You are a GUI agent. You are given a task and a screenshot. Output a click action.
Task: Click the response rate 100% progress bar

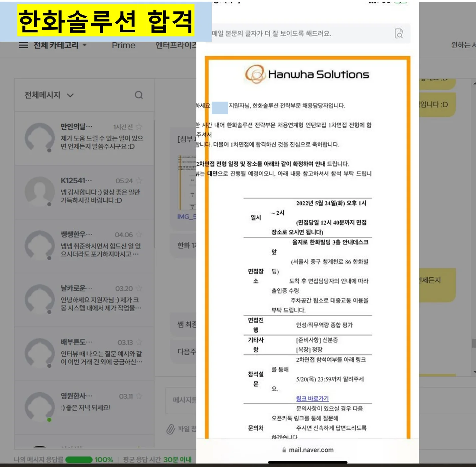pyautogui.click(x=79, y=460)
